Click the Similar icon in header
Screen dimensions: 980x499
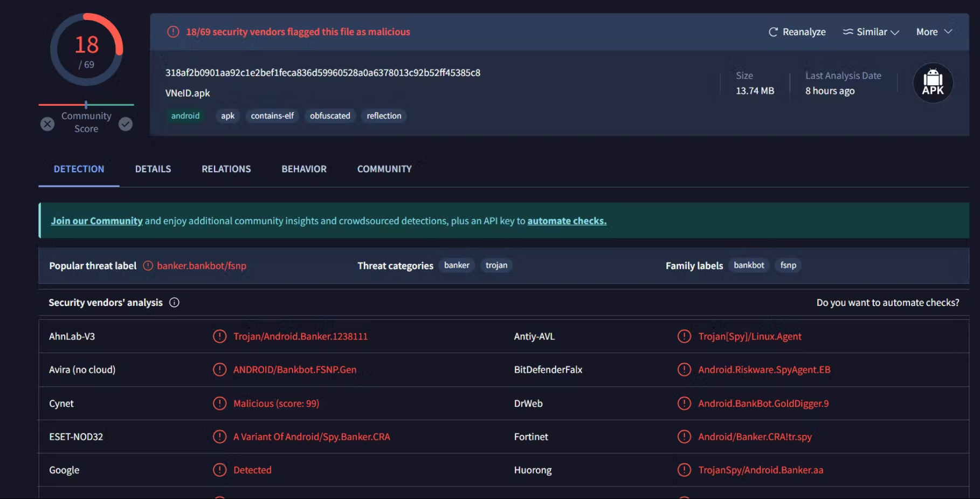848,32
